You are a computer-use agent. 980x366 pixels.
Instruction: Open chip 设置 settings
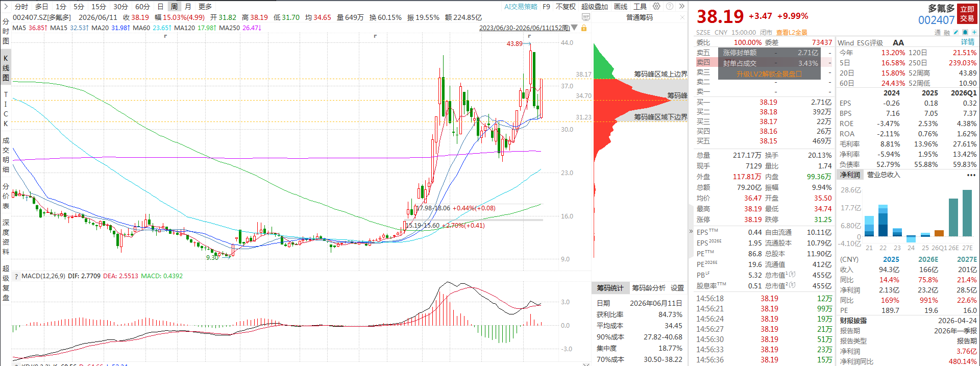(677, 288)
